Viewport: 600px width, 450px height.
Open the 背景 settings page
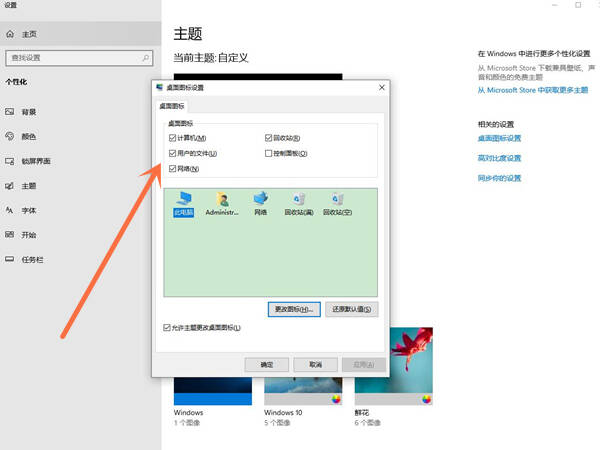point(80,112)
